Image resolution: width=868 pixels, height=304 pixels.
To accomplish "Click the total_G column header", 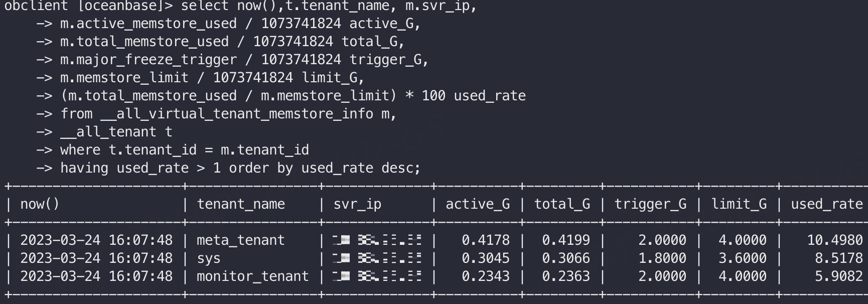I will coord(562,204).
